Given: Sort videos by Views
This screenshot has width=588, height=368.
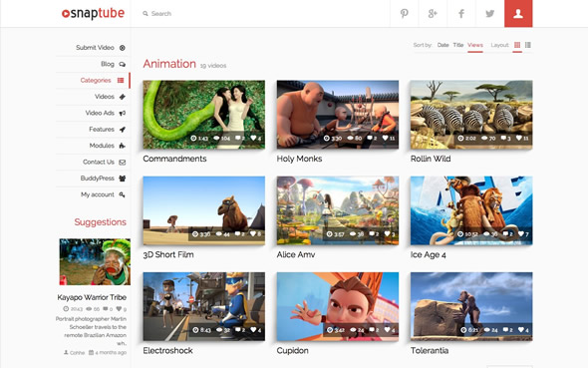Looking at the screenshot, I should tap(475, 45).
